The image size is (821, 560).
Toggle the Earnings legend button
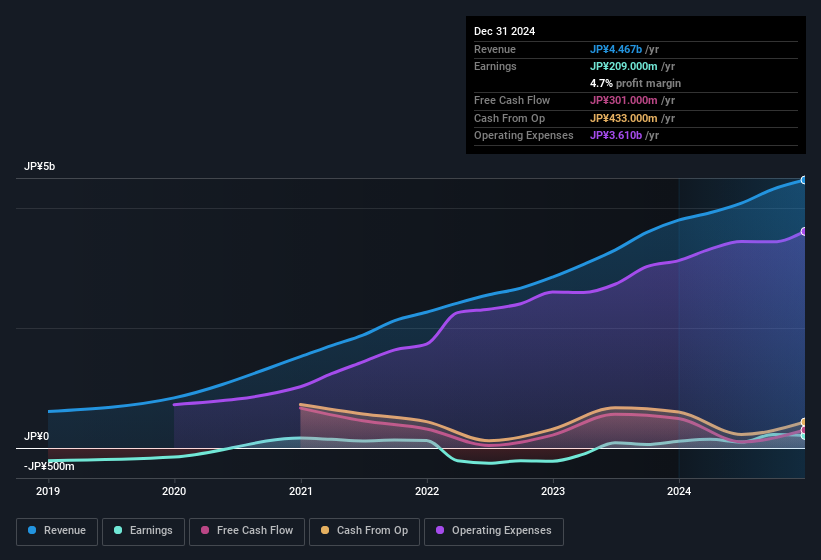click(x=143, y=531)
